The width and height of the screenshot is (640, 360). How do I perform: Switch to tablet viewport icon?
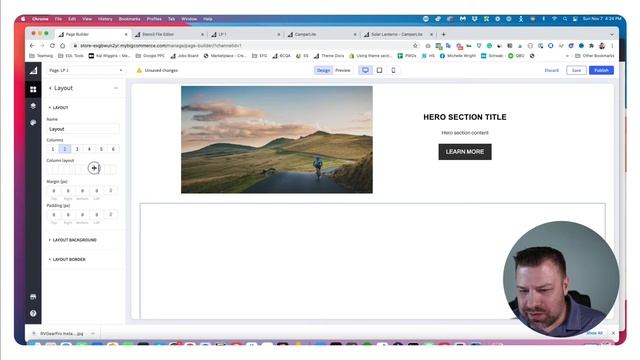(x=379, y=70)
